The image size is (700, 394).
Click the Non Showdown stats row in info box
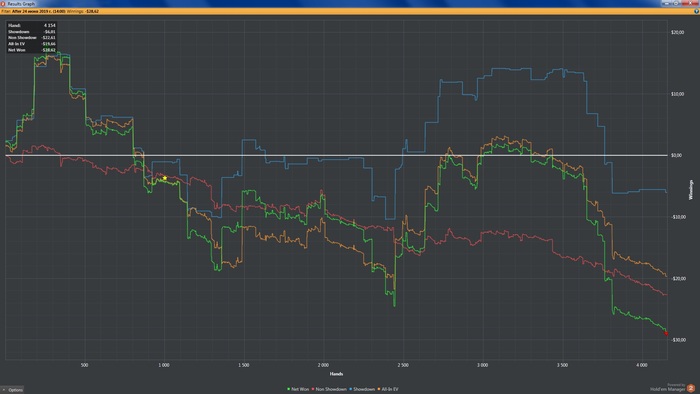click(32, 38)
